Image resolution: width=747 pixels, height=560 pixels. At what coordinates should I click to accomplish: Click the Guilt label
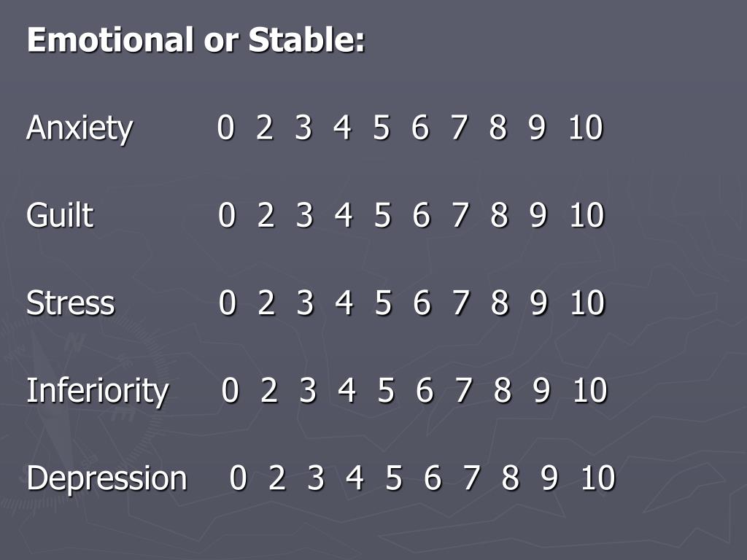pos(60,215)
